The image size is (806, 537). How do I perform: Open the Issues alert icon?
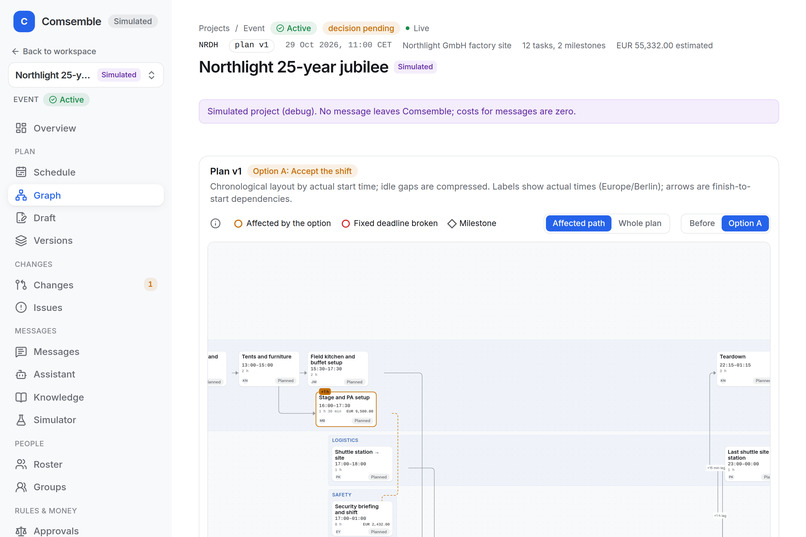pos(21,307)
